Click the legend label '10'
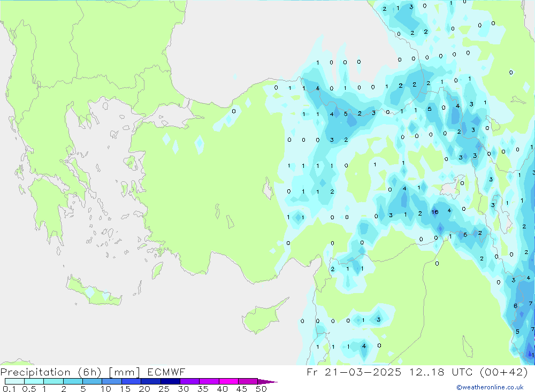Screen dimensions: 535x392 [106, 389]
